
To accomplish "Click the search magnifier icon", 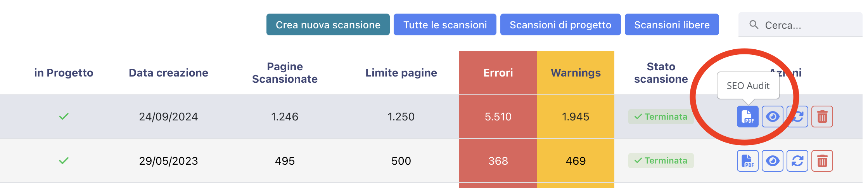I will (x=754, y=25).
